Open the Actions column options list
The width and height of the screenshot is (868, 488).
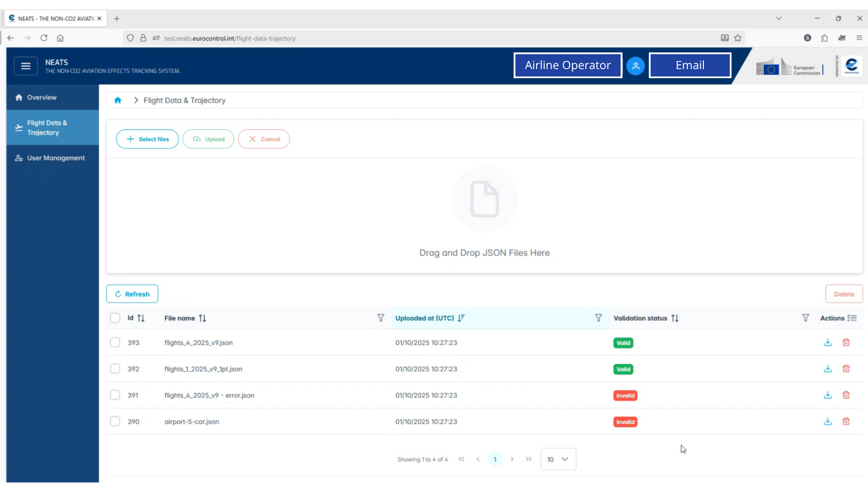[x=852, y=318]
